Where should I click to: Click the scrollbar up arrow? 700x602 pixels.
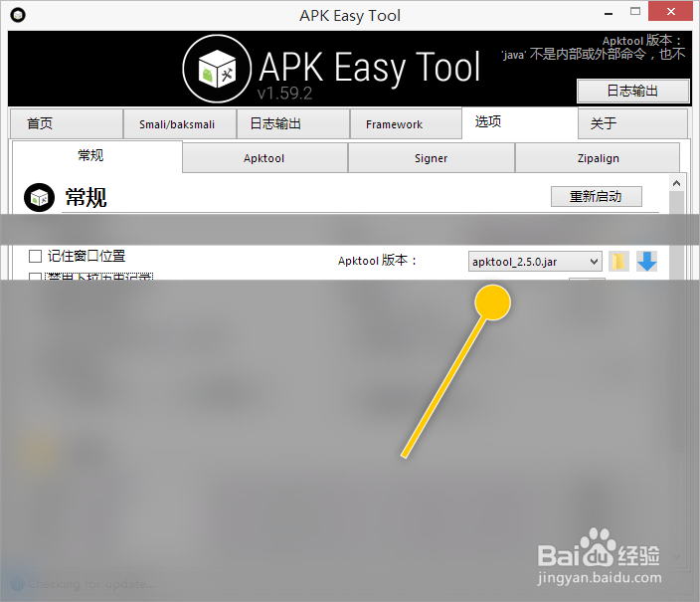click(x=676, y=183)
